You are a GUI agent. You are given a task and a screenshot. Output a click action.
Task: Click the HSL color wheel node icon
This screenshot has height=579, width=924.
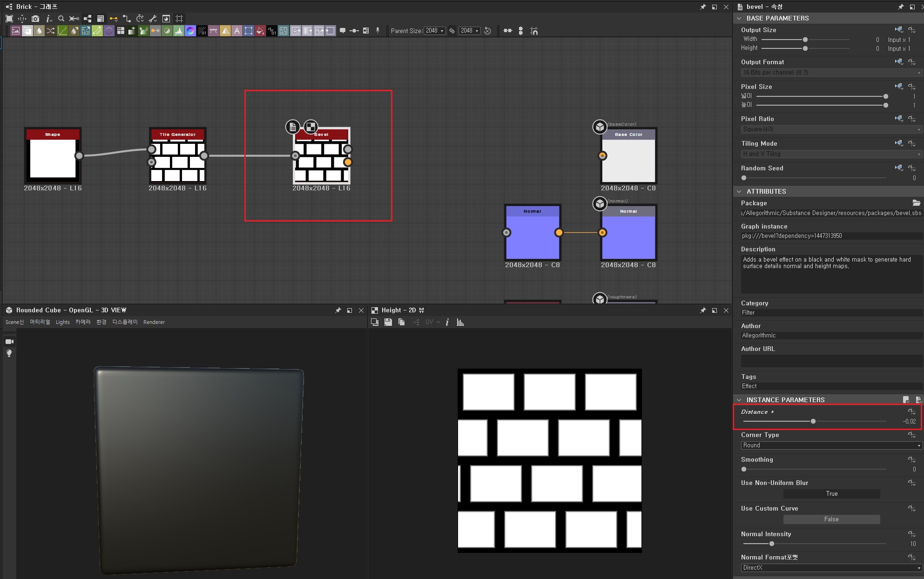(x=190, y=31)
